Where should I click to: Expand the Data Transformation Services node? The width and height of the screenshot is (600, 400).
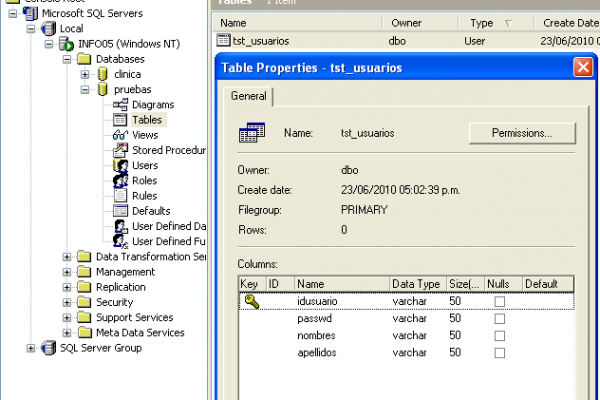67,257
